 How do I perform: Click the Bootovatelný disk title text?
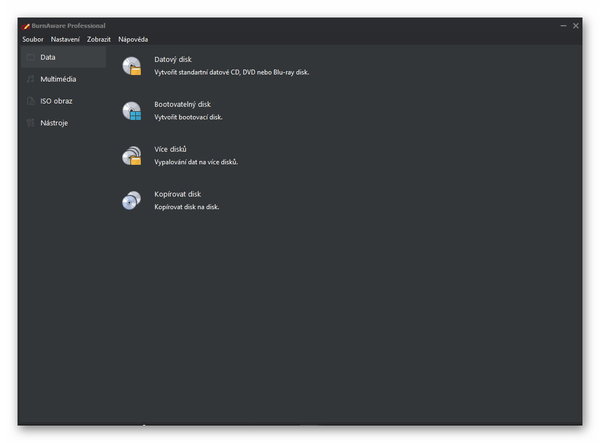[182, 104]
